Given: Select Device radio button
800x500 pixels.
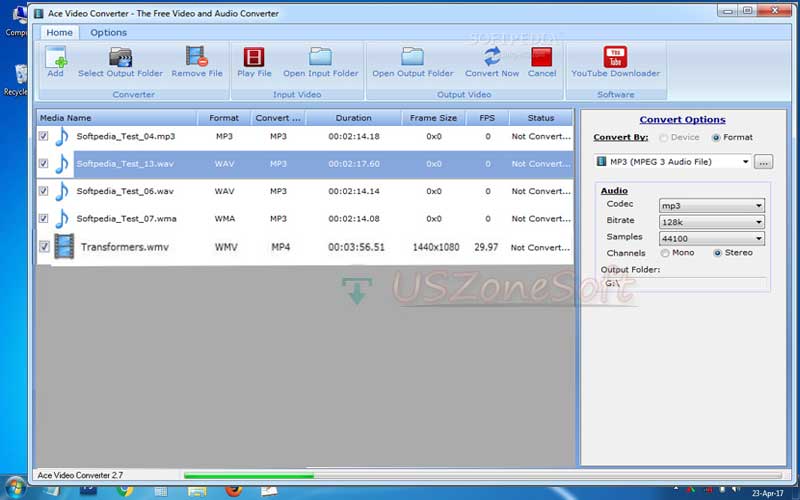Looking at the screenshot, I should (x=663, y=138).
